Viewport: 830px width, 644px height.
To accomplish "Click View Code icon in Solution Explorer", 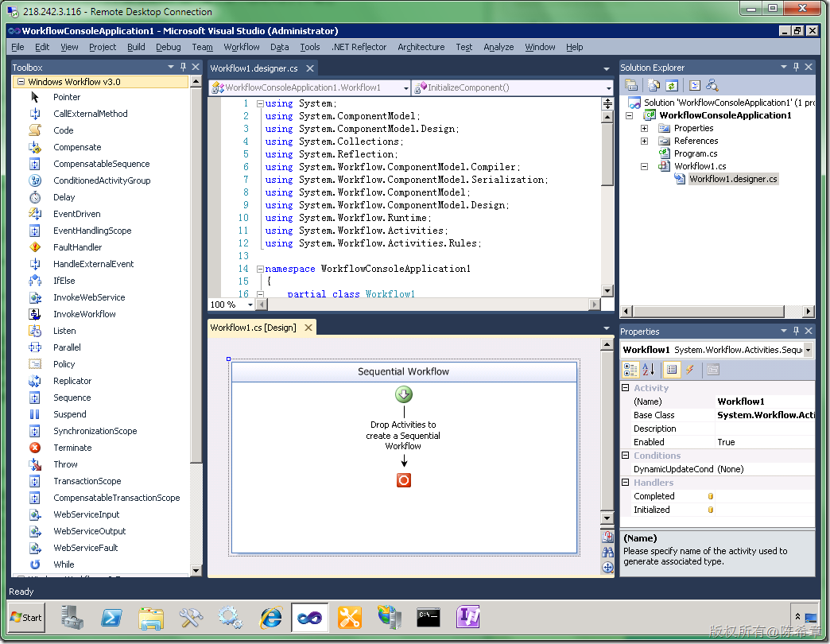I will point(695,85).
